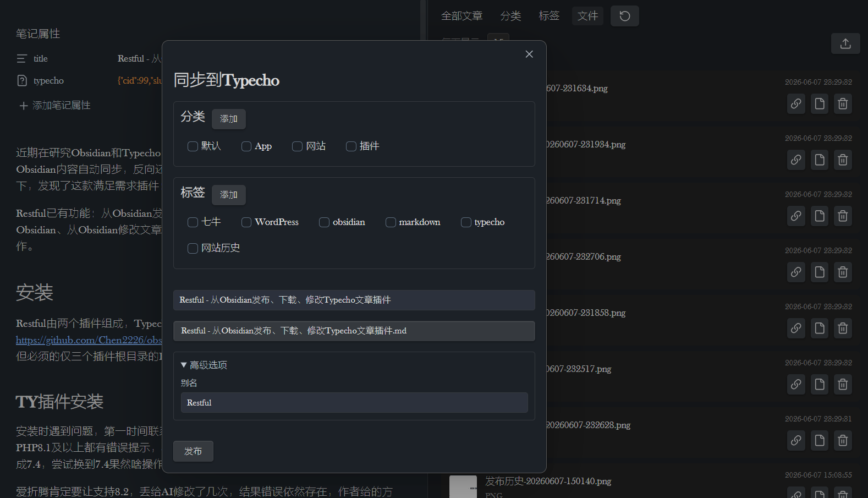Viewport: 868px width, 498px height.
Task: Check the 网站 category checkbox
Action: [x=297, y=146]
